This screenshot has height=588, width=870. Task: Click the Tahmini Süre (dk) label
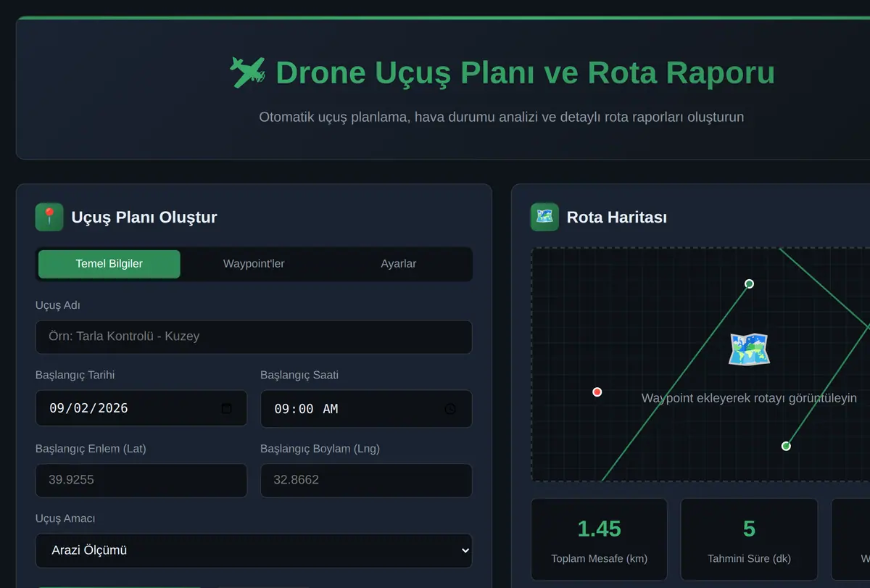749,558
